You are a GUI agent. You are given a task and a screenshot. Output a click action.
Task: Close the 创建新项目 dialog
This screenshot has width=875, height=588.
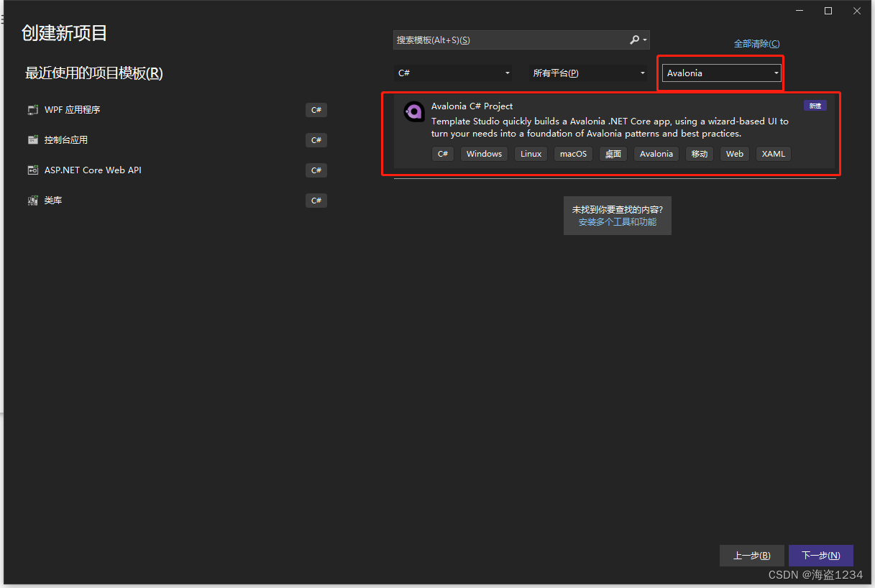pyautogui.click(x=856, y=11)
